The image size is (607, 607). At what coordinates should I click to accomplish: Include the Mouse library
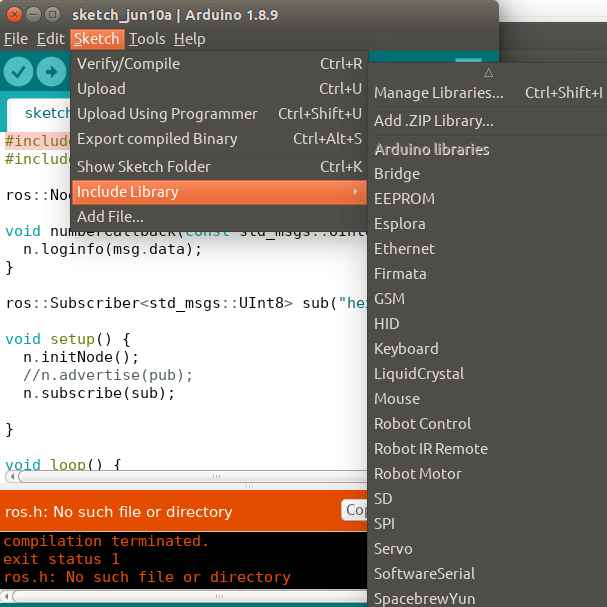[488, 399]
